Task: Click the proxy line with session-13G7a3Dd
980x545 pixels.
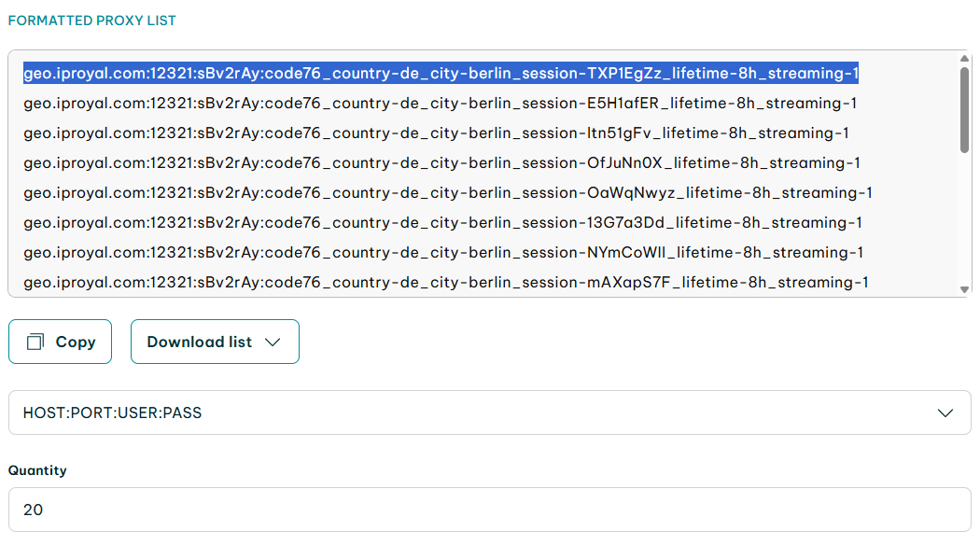Action: pos(442,222)
